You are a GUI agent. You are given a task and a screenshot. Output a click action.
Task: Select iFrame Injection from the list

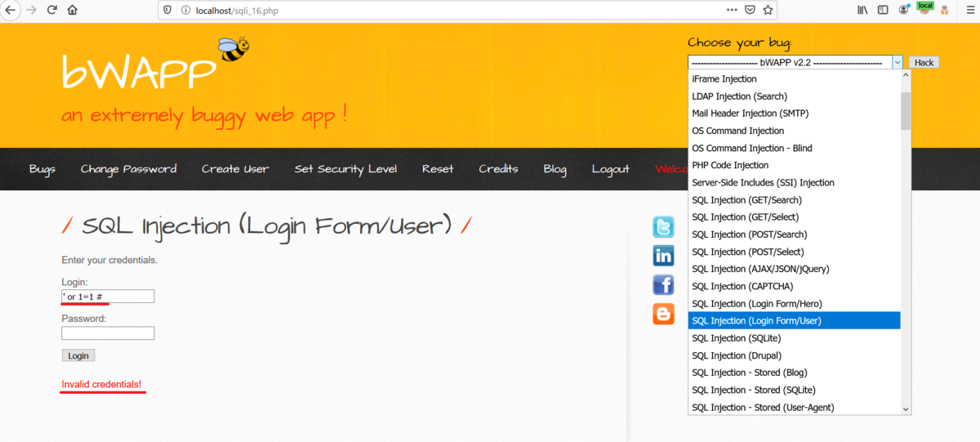pos(794,79)
